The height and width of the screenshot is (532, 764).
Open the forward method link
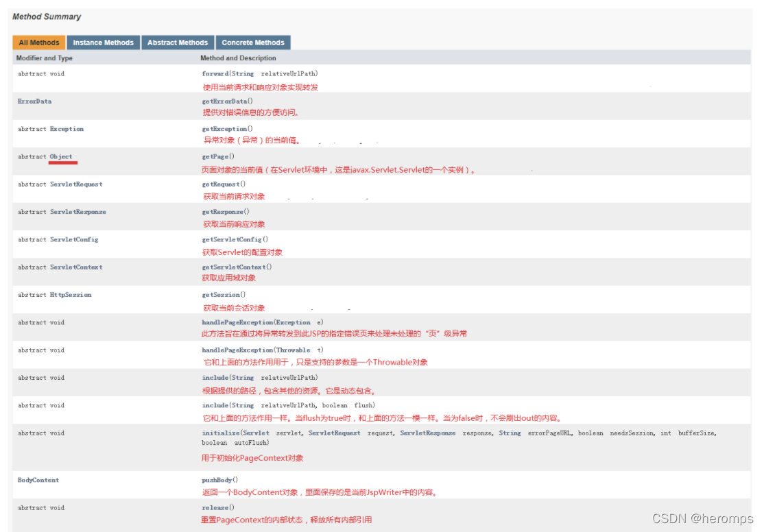click(215, 73)
